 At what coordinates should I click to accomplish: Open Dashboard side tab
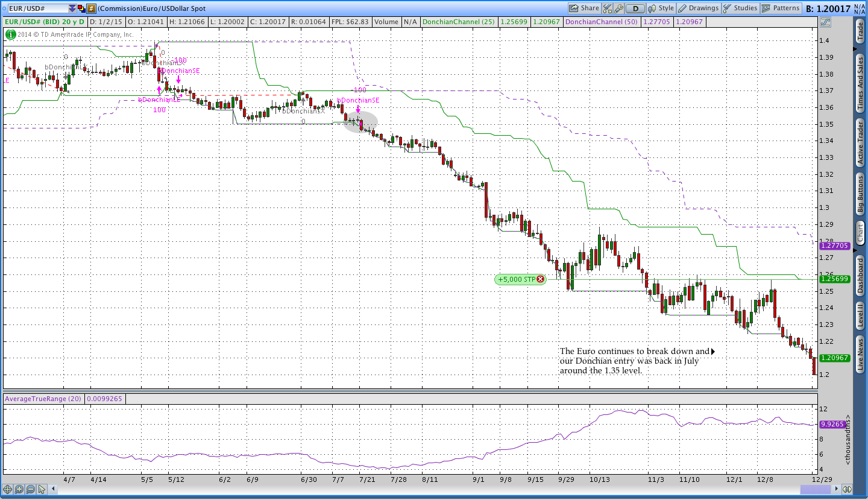[860, 276]
